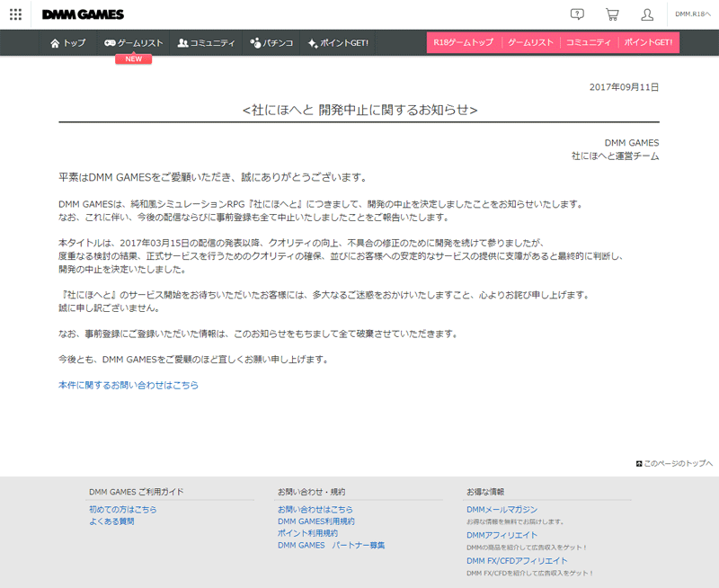Open R18ゲームトップ in pink bar
Screen dimensions: 719x588
[464, 42]
